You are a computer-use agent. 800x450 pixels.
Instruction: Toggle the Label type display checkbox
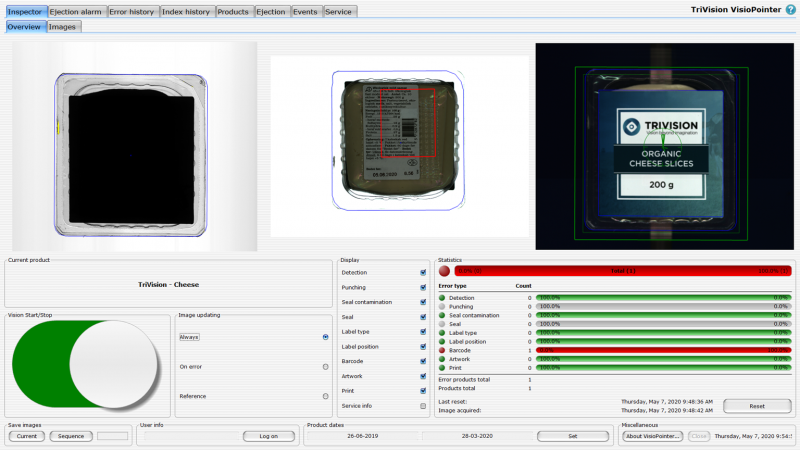(423, 332)
